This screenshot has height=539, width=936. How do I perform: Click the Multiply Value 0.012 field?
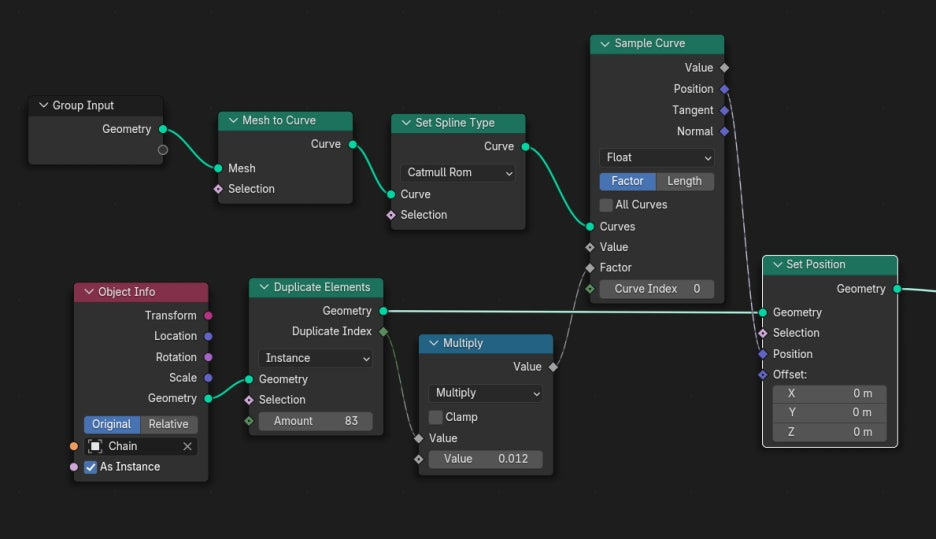(485, 459)
